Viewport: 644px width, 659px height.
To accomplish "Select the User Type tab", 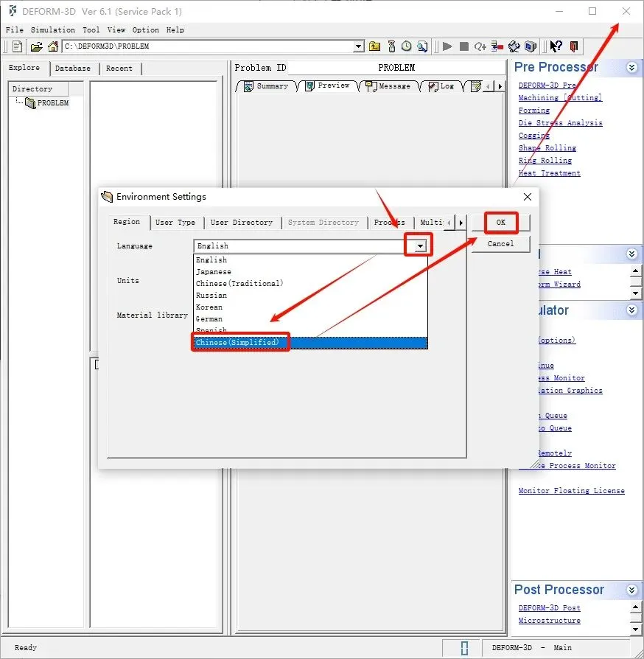I will 175,223.
